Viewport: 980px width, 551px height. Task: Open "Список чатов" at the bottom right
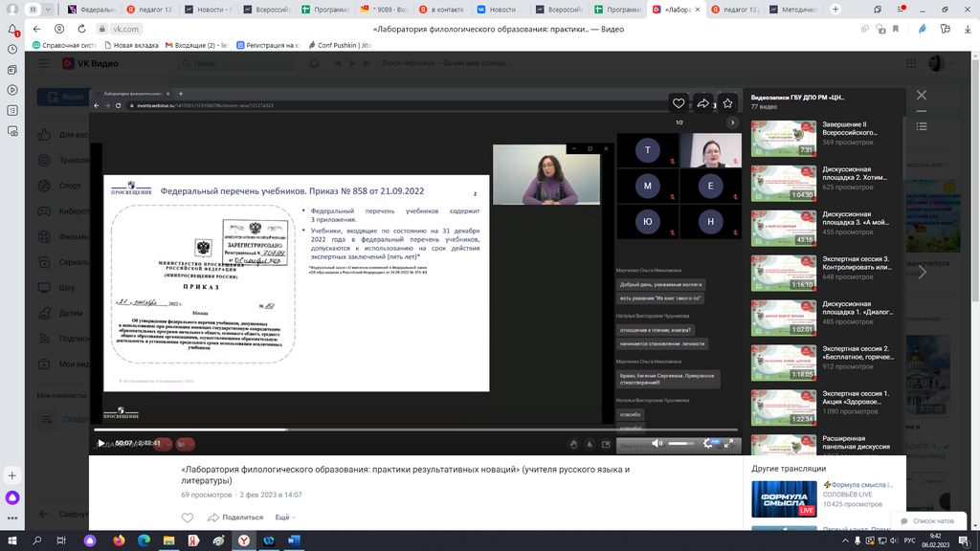(926, 520)
